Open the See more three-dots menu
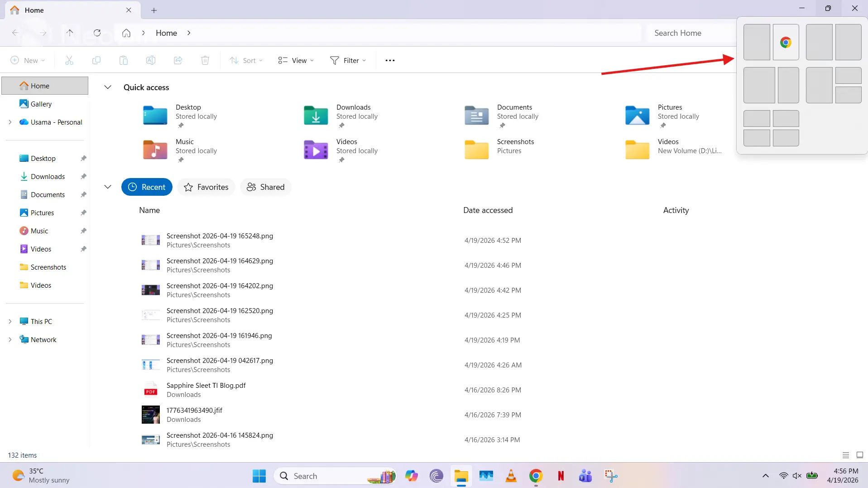The image size is (868, 488). pyautogui.click(x=390, y=60)
